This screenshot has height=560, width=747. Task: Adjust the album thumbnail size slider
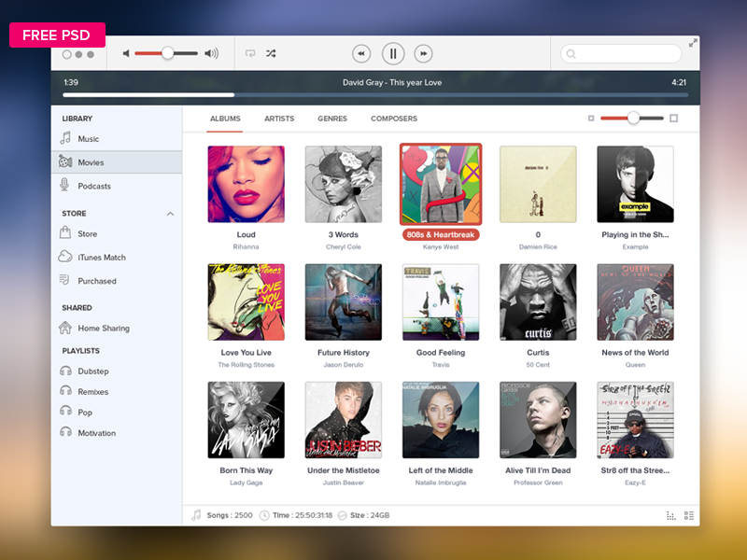(633, 118)
